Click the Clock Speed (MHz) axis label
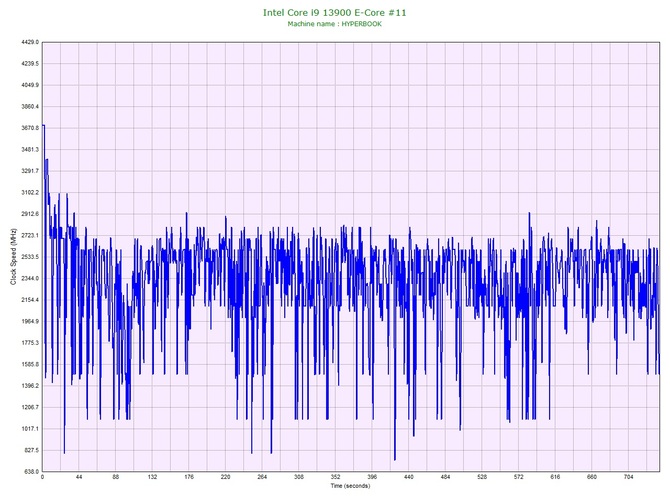Screen dimensions: 670x503 click(x=13, y=256)
